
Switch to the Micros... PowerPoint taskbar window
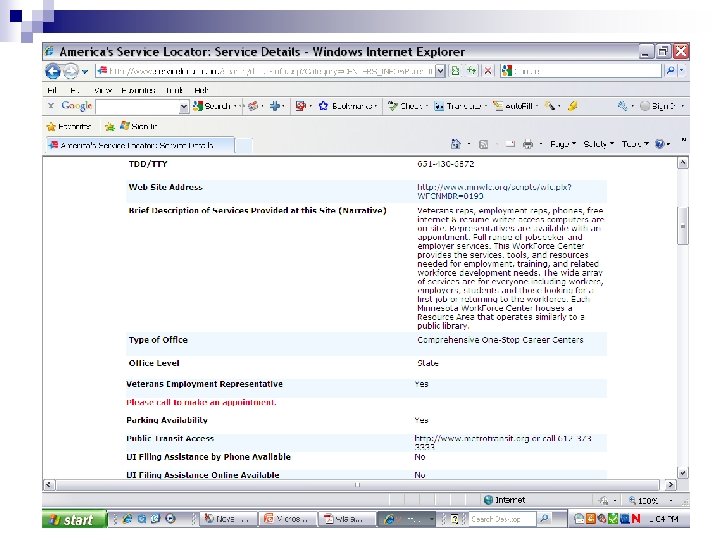(x=287, y=519)
